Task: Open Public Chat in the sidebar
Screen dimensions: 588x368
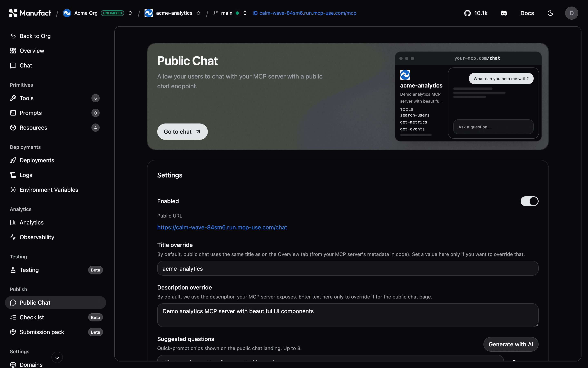Action: (x=55, y=303)
